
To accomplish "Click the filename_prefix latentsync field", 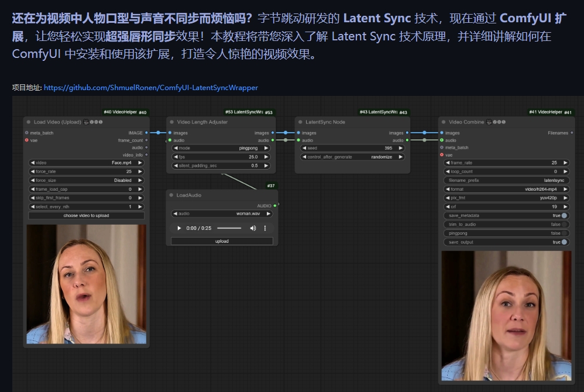I will (x=507, y=180).
